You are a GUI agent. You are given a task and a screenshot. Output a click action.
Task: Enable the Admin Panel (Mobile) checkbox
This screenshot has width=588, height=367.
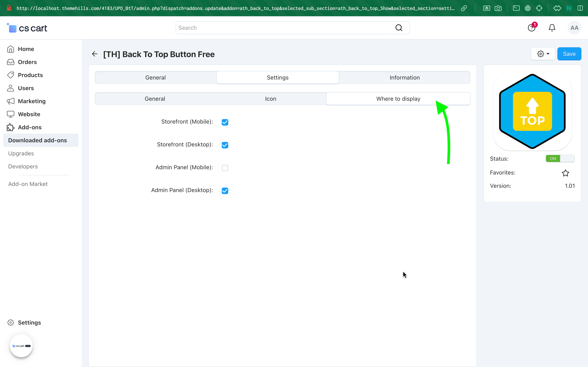[225, 168]
